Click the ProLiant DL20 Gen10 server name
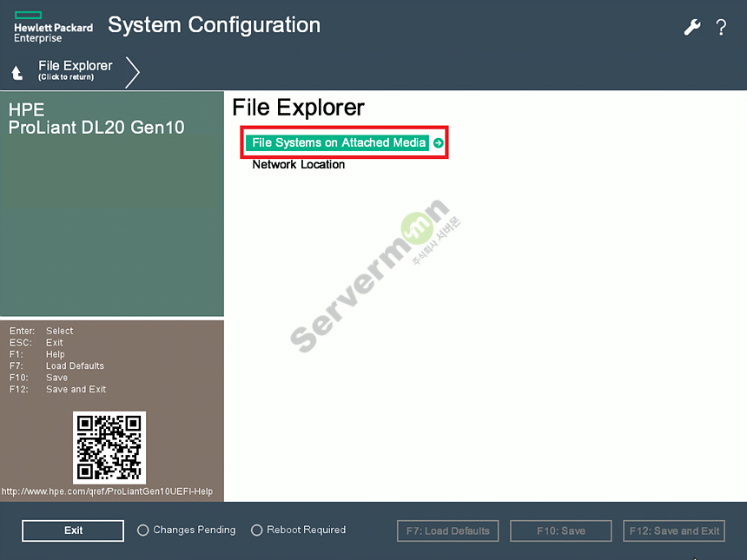747x560 pixels. tap(96, 128)
